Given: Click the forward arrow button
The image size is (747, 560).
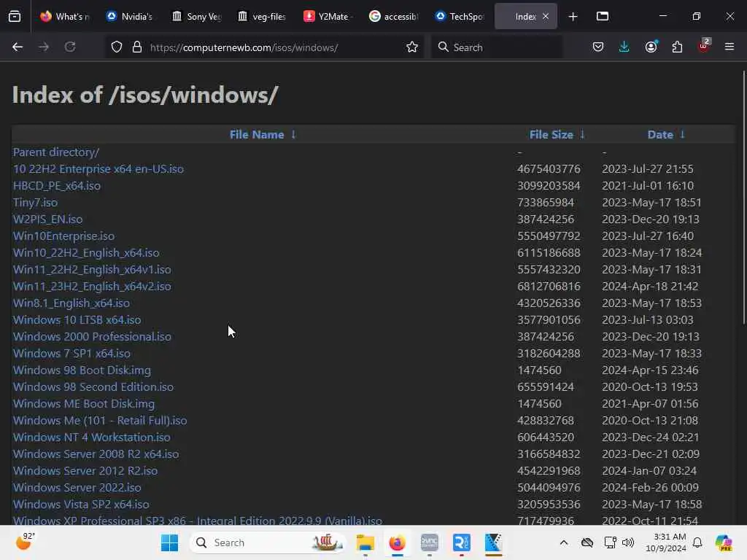Looking at the screenshot, I should [x=44, y=47].
